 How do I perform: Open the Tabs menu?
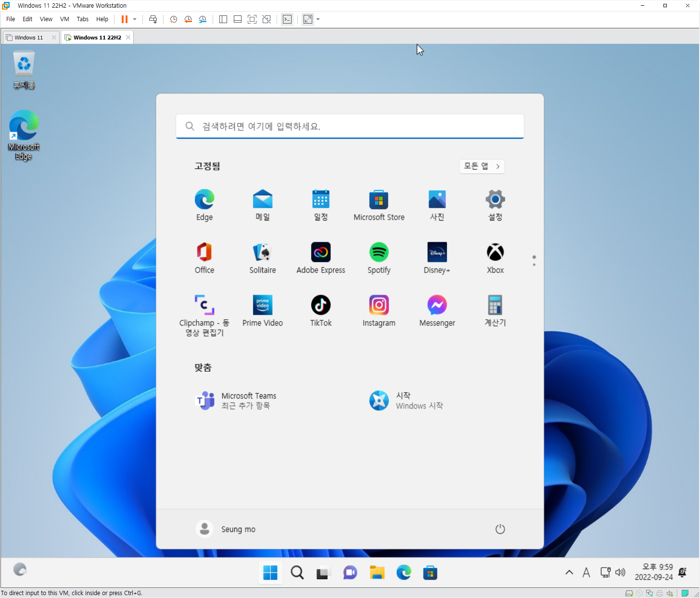click(83, 19)
